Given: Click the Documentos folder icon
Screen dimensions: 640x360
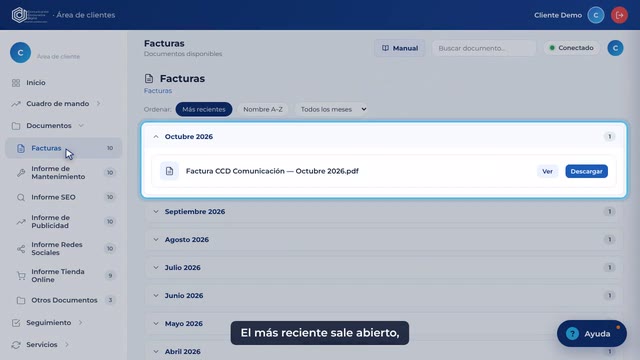Looking at the screenshot, I should (16, 126).
